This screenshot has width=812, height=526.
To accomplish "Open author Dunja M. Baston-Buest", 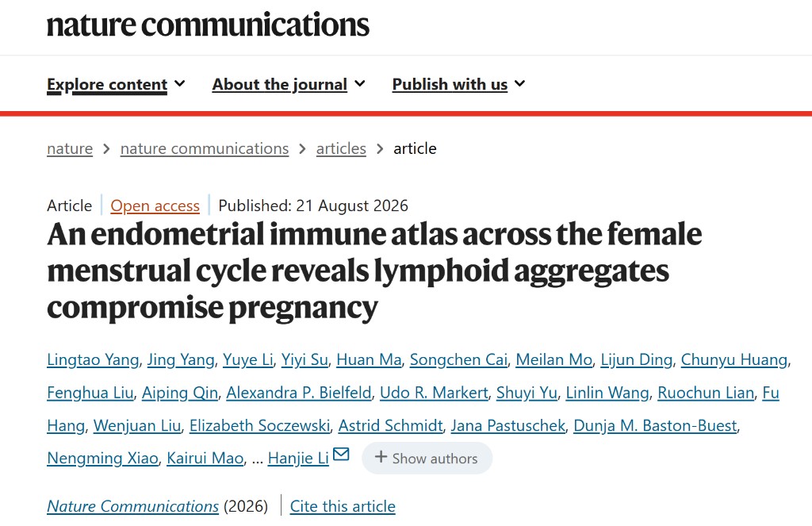I will (x=655, y=425).
